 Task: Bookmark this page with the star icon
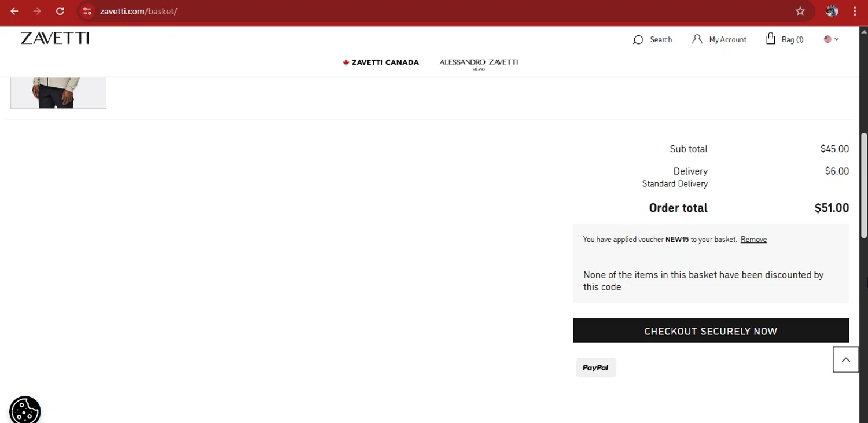pyautogui.click(x=800, y=11)
